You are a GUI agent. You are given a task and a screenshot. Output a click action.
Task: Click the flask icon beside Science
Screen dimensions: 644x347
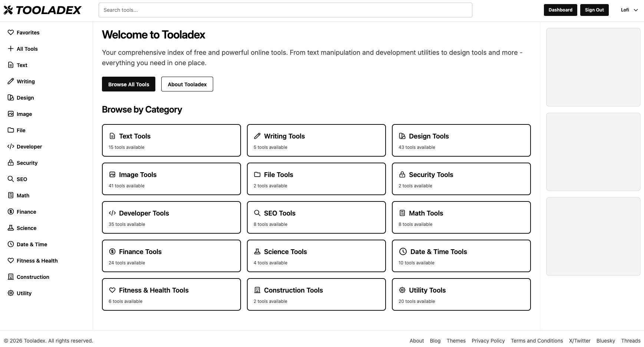click(11, 228)
